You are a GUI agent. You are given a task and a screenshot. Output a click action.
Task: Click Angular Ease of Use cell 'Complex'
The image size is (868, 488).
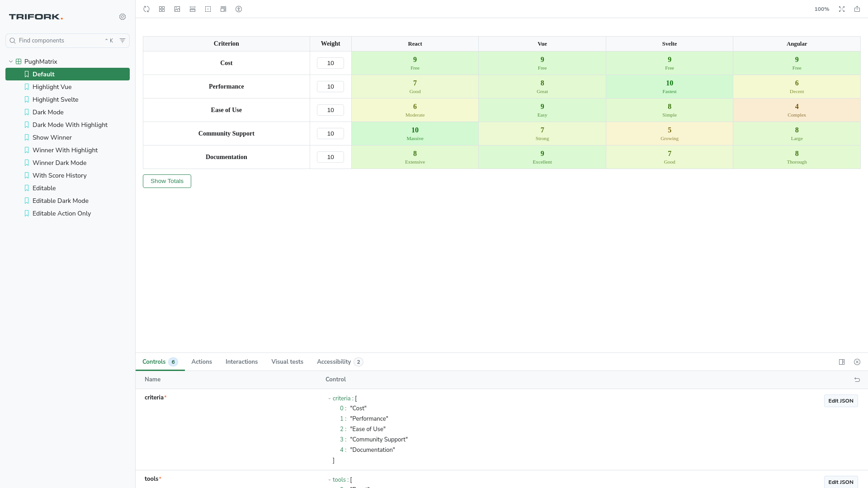[x=797, y=110]
